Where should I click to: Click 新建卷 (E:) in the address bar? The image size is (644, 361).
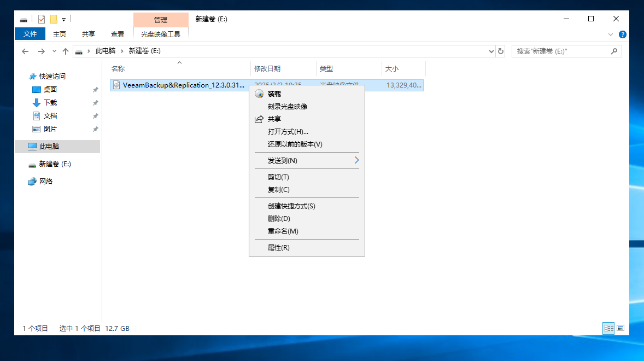(x=144, y=50)
